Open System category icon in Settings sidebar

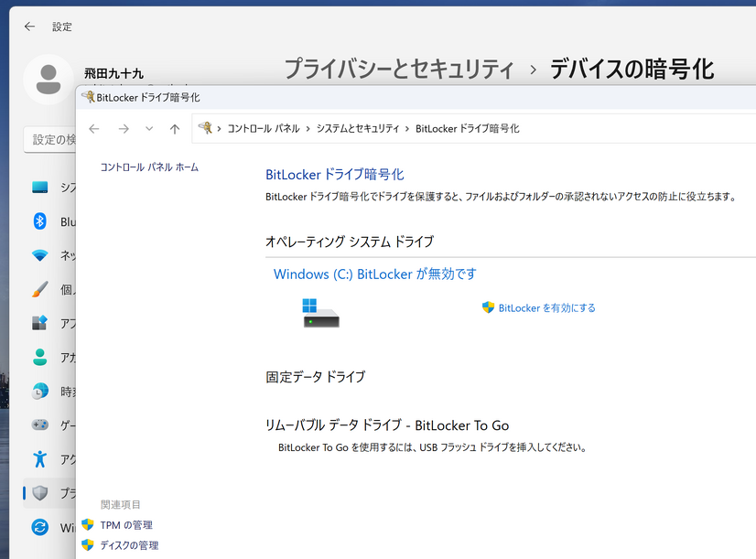[x=40, y=187]
